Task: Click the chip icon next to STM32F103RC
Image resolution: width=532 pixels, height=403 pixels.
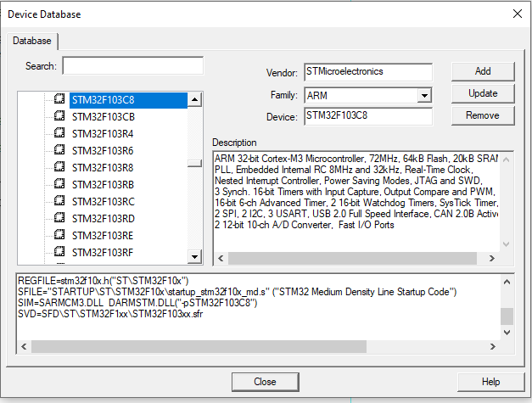Action: tap(59, 201)
